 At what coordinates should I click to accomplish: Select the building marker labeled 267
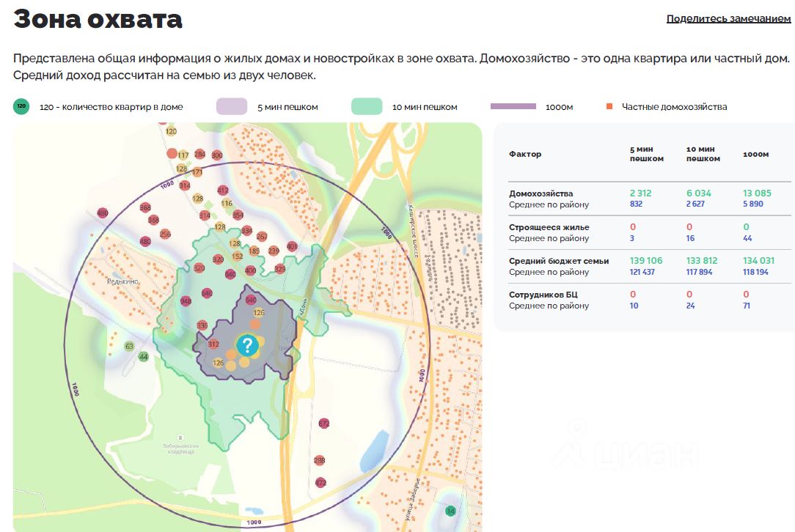point(262,237)
